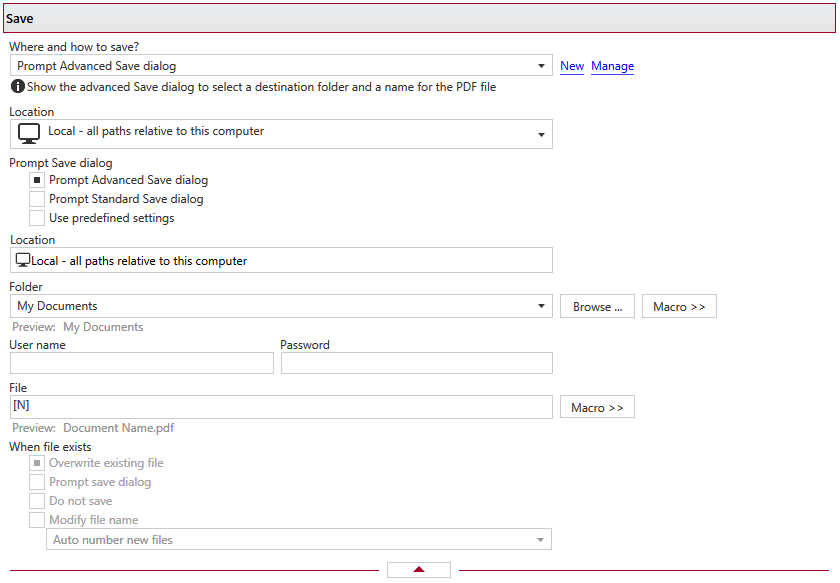Click the File name field containing [N]
Viewport: 840px width, 583px height.
[281, 407]
